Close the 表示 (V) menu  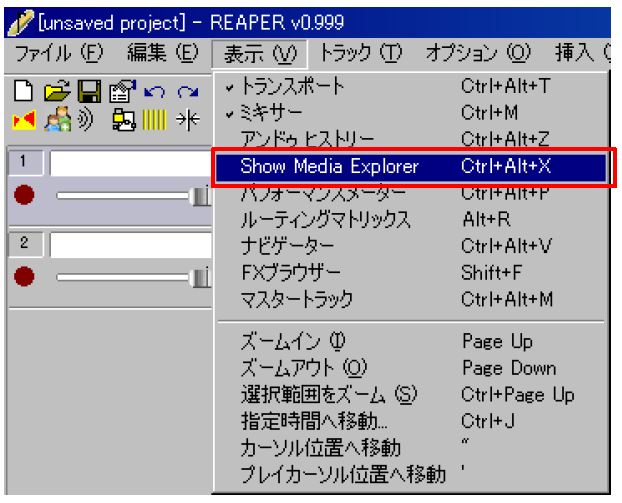tap(260, 54)
